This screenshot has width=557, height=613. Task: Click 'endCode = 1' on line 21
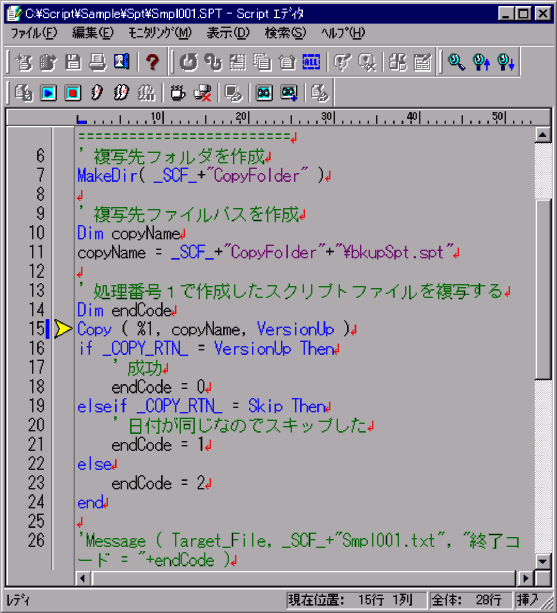point(158,445)
